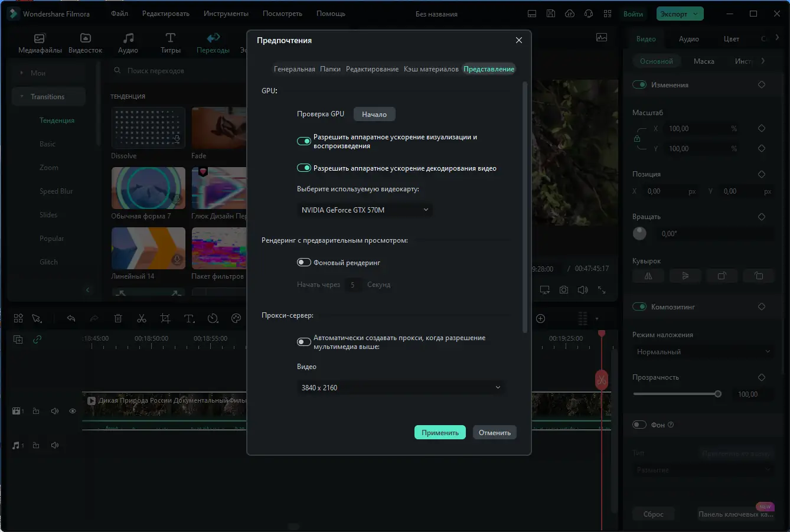Collapse the left sidebar with the chevron

pos(88,290)
